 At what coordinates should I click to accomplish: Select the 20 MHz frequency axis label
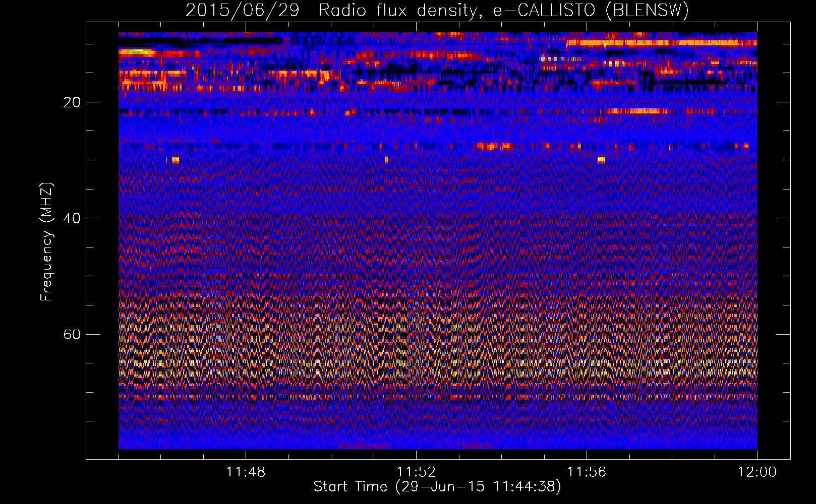pyautogui.click(x=72, y=103)
